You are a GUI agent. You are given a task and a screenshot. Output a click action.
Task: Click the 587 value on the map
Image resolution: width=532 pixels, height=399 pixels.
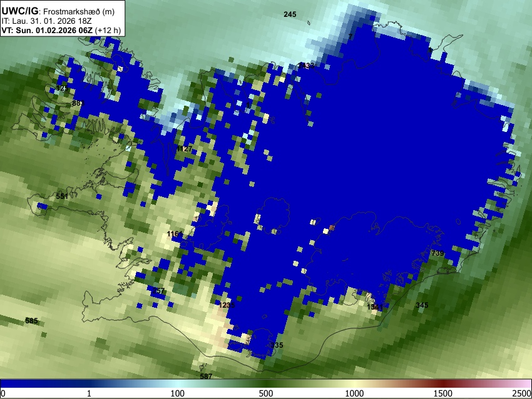pos(206,376)
